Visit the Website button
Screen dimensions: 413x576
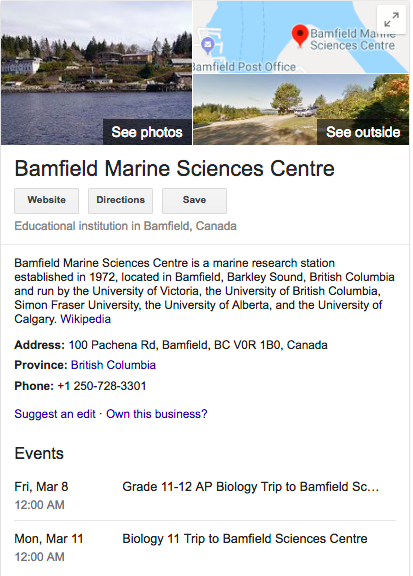[46, 201]
